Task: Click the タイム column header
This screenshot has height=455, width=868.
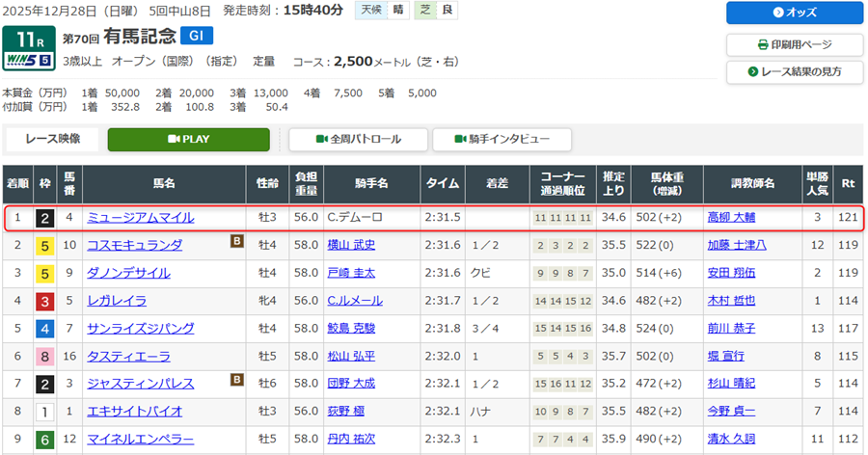Action: pyautogui.click(x=443, y=184)
